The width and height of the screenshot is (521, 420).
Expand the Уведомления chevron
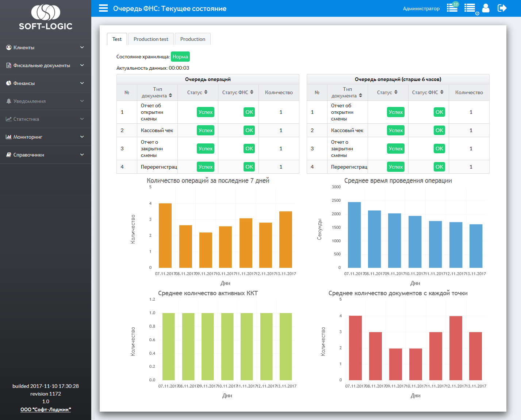[82, 101]
